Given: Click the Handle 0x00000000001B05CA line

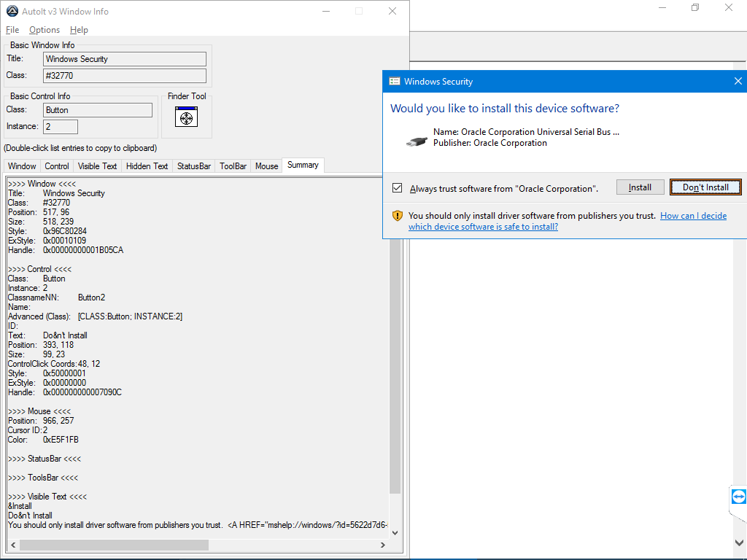Looking at the screenshot, I should pyautogui.click(x=65, y=250).
